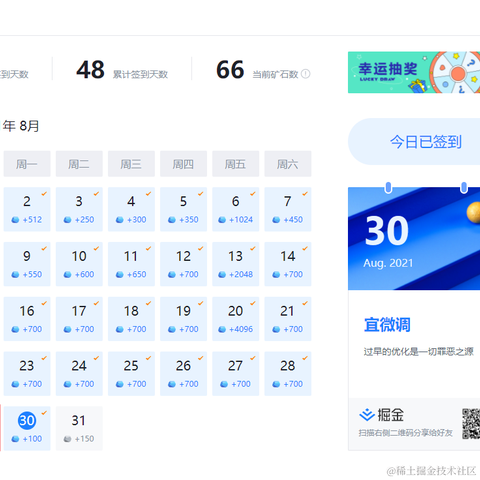This screenshot has width=480, height=480.
Task: Select calendar day 3 with +250
Action: click(79, 209)
